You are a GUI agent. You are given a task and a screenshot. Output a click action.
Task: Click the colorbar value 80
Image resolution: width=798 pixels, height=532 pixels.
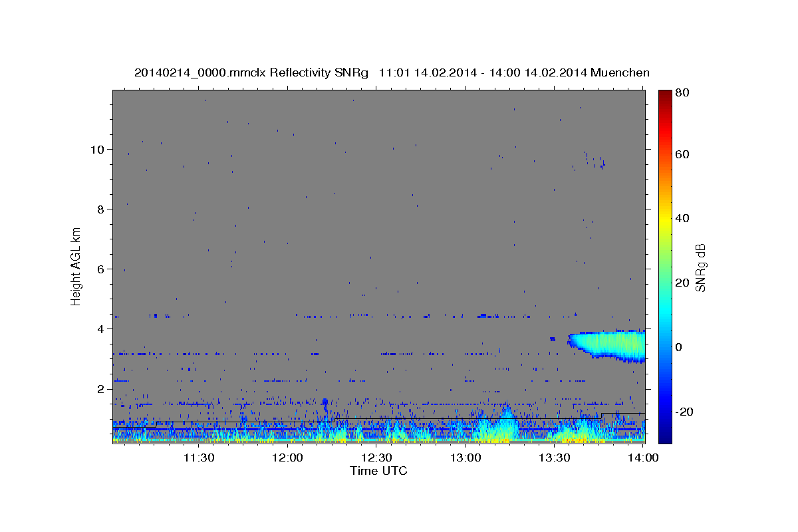pos(682,94)
